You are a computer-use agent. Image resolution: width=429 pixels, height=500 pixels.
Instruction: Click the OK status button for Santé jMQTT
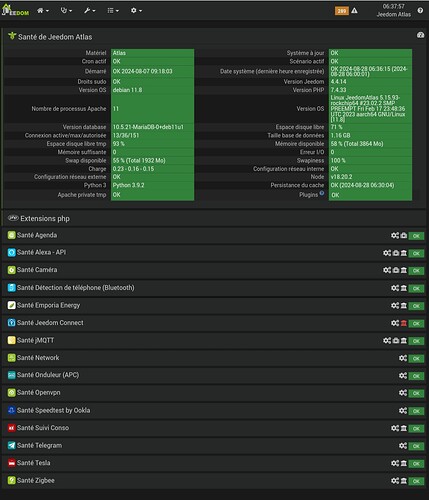pos(416,341)
